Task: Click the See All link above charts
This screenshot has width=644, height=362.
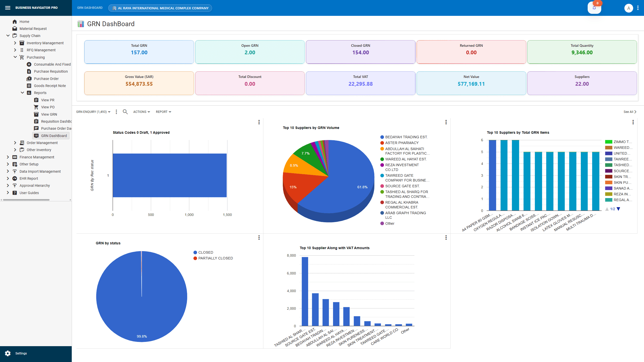Action: click(629, 112)
